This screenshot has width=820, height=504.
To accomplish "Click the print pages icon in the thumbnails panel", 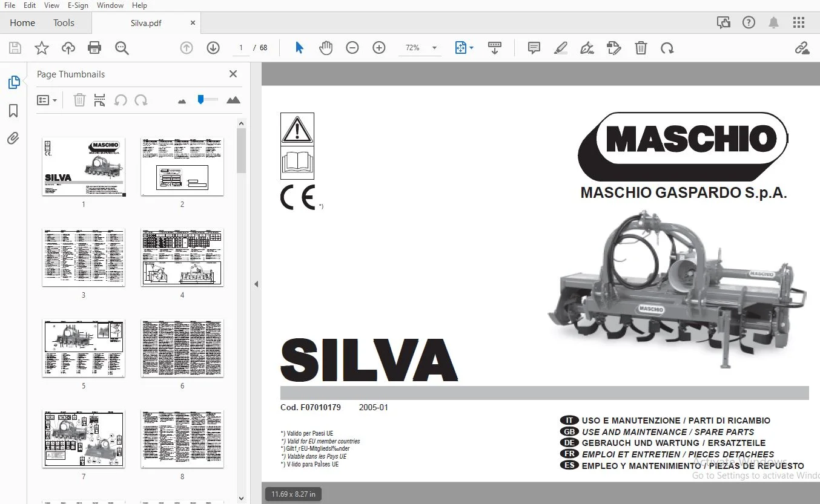I will coord(100,100).
